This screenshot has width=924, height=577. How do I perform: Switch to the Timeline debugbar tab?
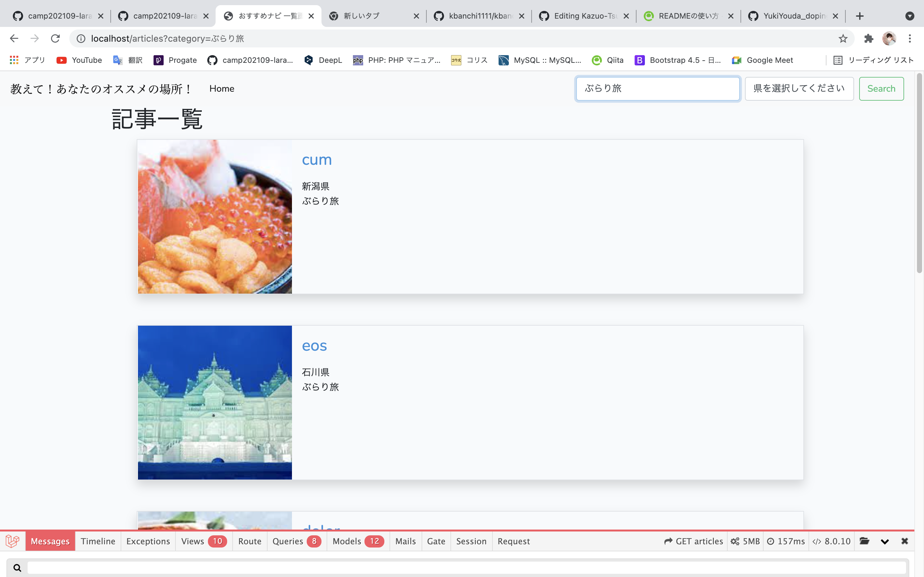[98, 541]
